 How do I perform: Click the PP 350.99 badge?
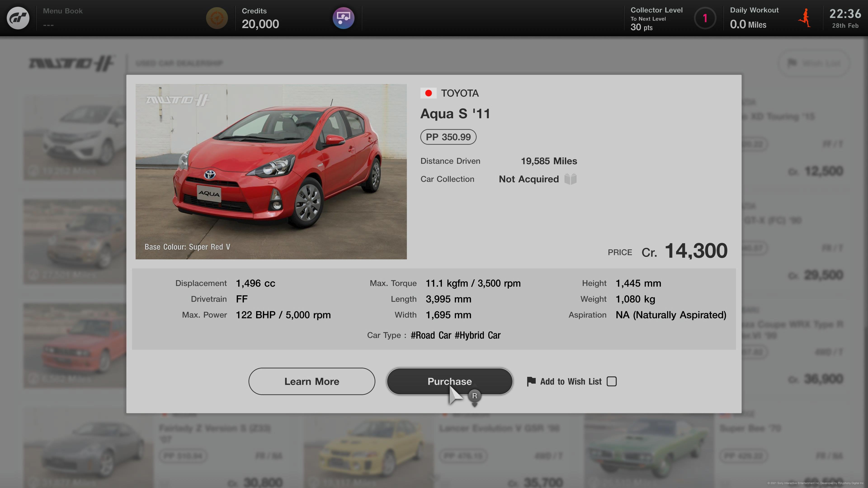448,137
